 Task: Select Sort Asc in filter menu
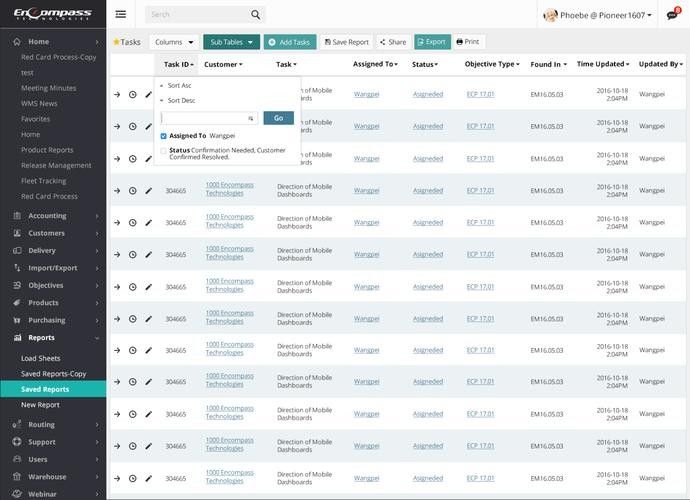click(x=180, y=85)
